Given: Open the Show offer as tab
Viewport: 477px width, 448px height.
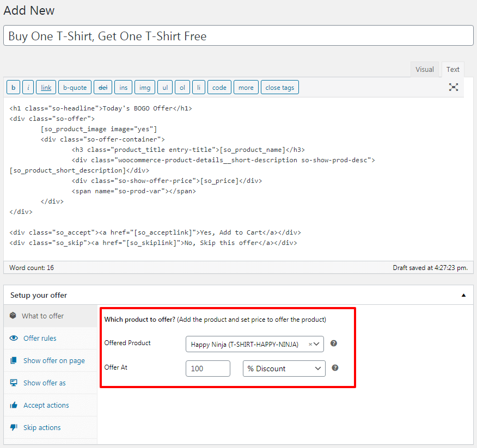Looking at the screenshot, I should pyautogui.click(x=51, y=383).
